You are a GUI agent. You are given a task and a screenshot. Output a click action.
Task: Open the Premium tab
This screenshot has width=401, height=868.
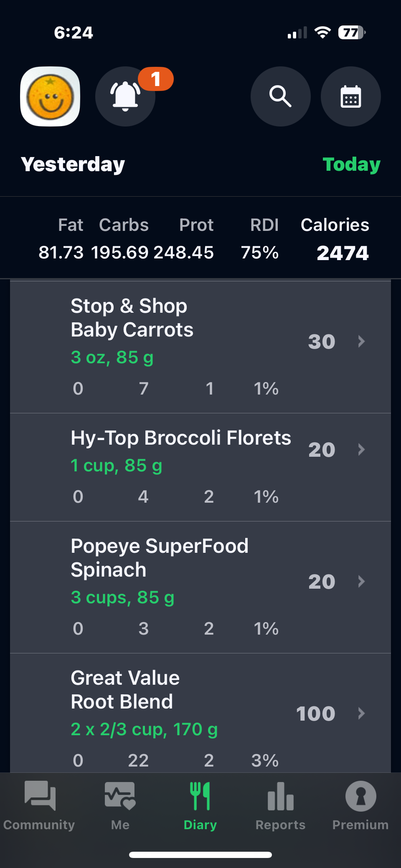[360, 804]
